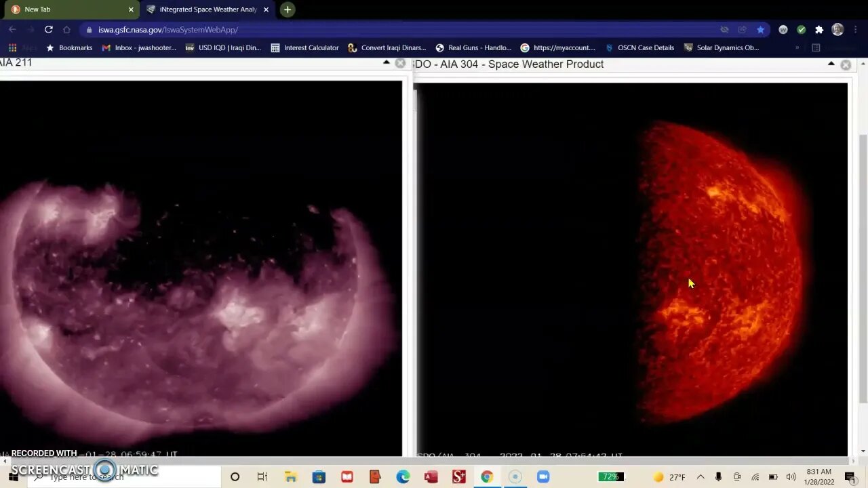This screenshot has height=488, width=868.
Task: Open a new browser tab
Action: (288, 9)
